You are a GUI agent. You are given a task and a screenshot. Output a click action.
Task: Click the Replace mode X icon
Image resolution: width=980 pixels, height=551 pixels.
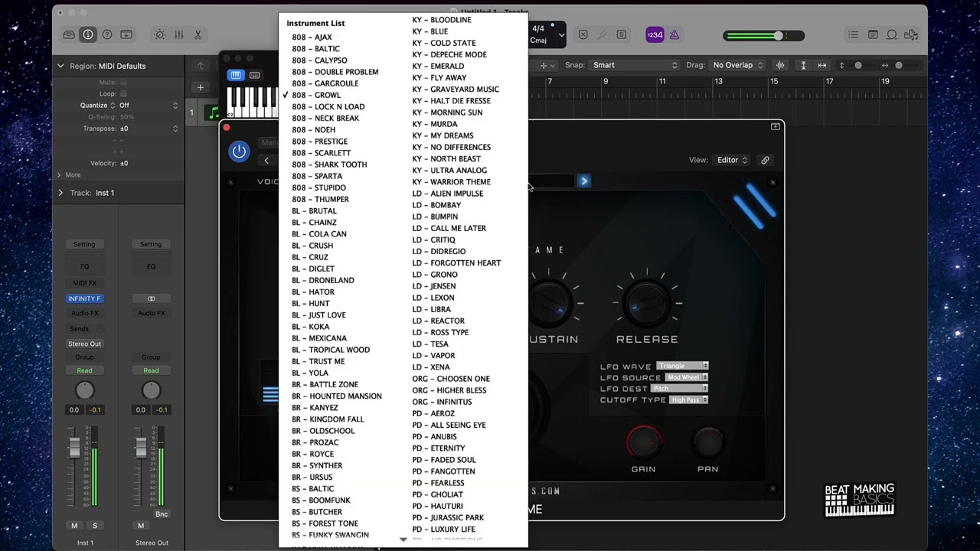click(583, 34)
